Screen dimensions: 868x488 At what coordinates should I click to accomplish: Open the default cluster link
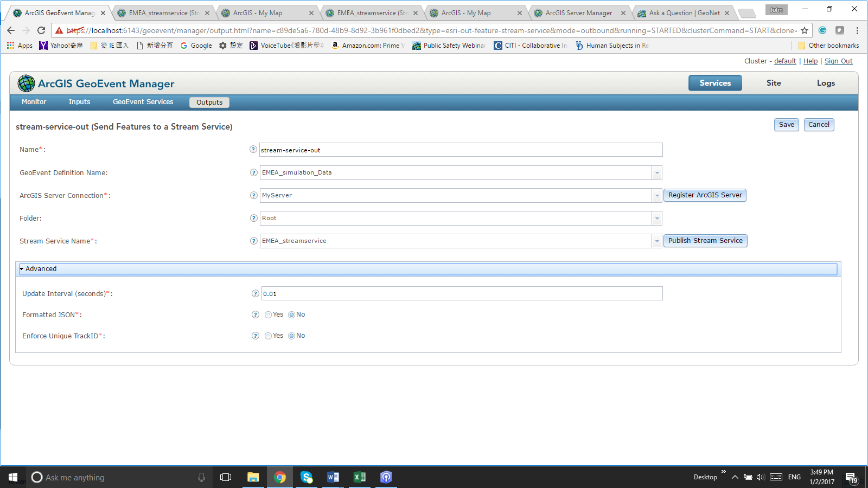click(785, 61)
